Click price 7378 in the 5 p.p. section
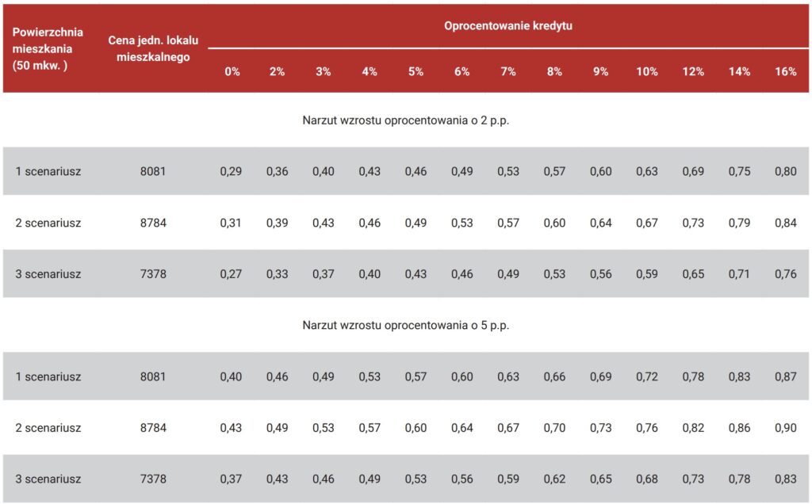This screenshot has width=812, height=504. tap(153, 479)
